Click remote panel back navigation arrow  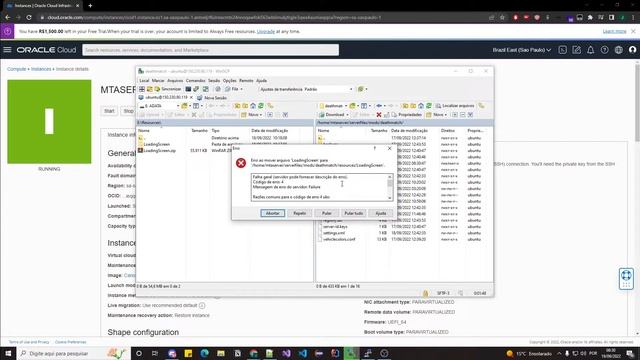(x=380, y=106)
